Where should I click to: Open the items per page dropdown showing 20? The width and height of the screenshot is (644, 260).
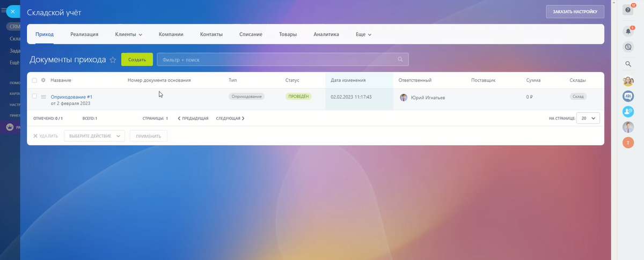pyautogui.click(x=588, y=118)
